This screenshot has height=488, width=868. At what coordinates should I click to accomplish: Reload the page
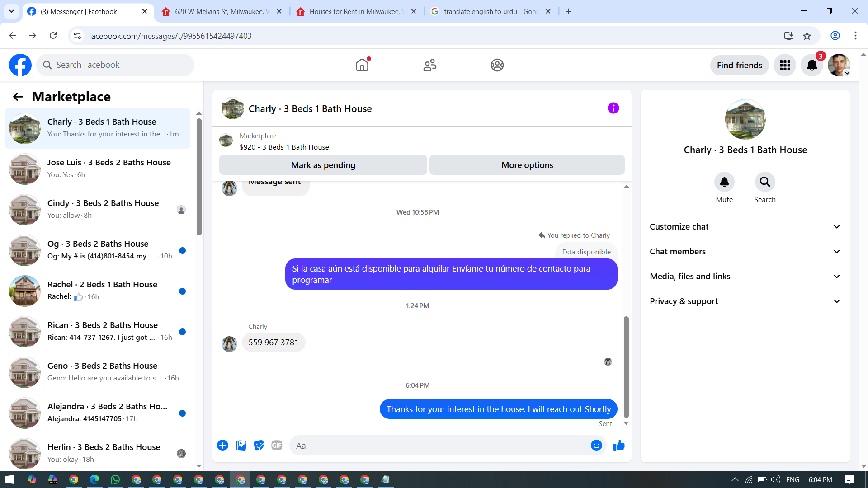click(x=53, y=36)
